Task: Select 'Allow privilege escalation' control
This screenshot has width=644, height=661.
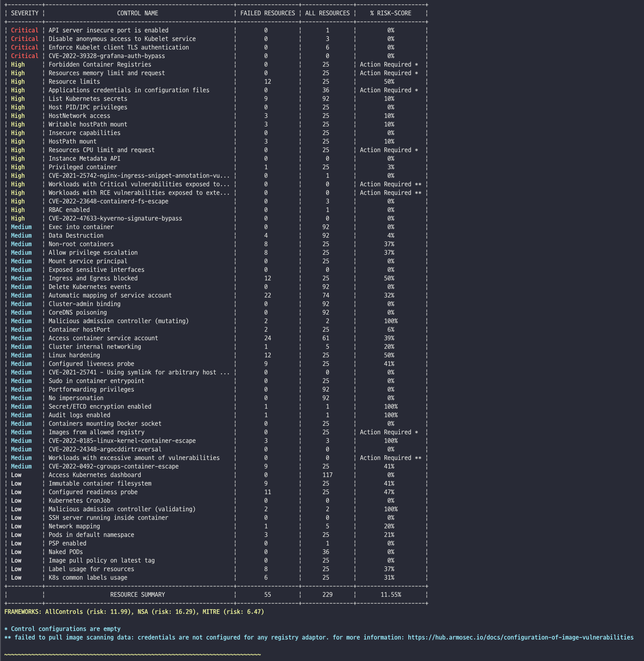Action: coord(93,253)
